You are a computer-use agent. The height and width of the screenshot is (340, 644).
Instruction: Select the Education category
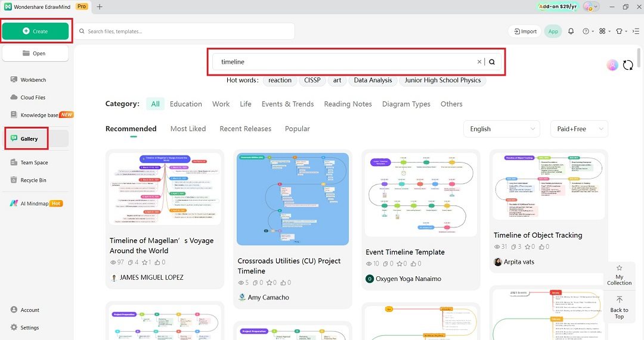(x=185, y=104)
